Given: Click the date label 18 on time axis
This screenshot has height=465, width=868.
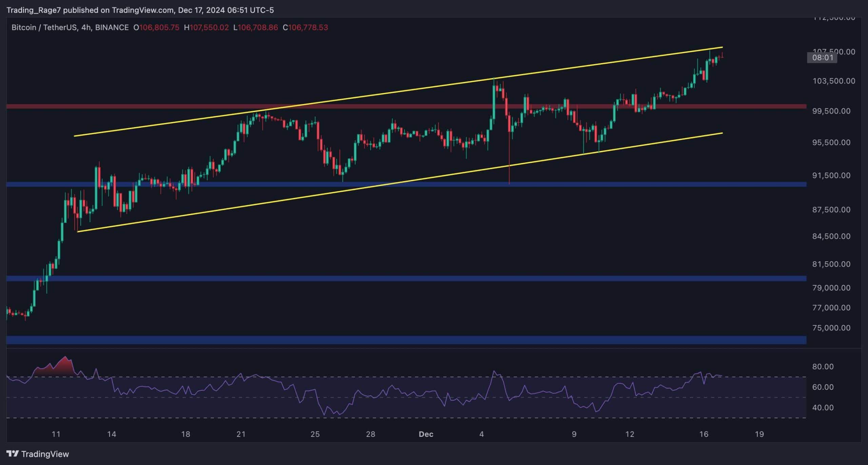Looking at the screenshot, I should pyautogui.click(x=185, y=434).
